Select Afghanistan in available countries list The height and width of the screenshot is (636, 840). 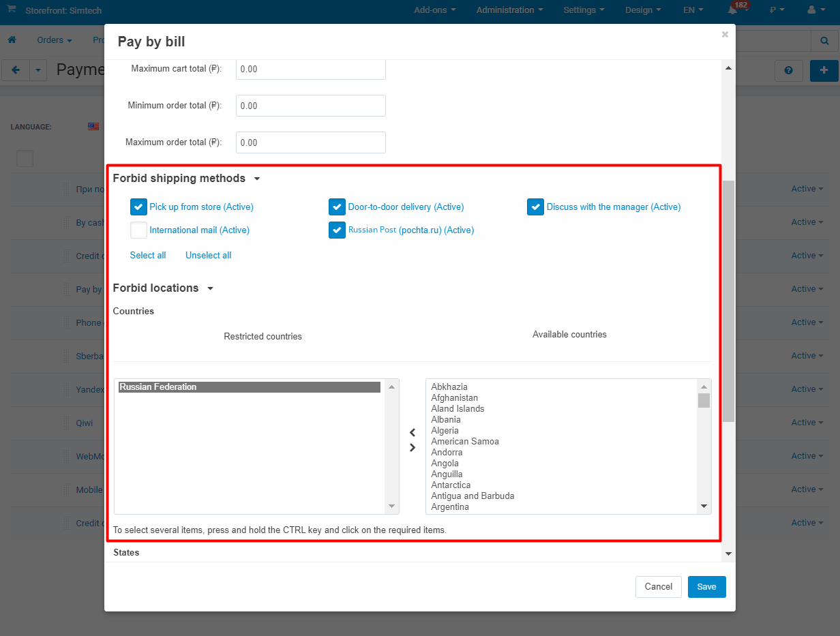455,398
